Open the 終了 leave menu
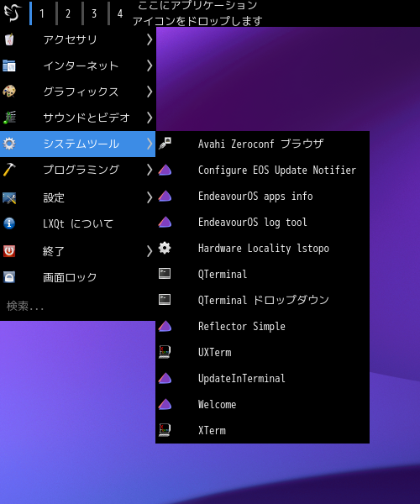 78,251
